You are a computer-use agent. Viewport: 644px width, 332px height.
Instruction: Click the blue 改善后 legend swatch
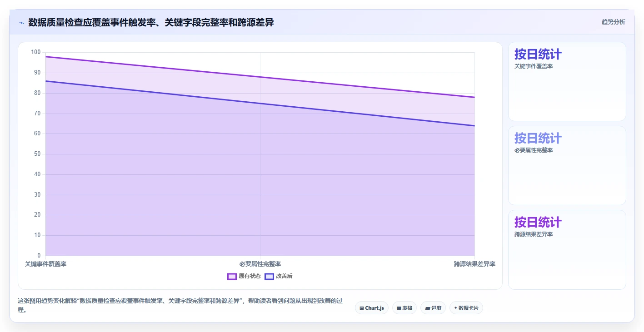(269, 277)
